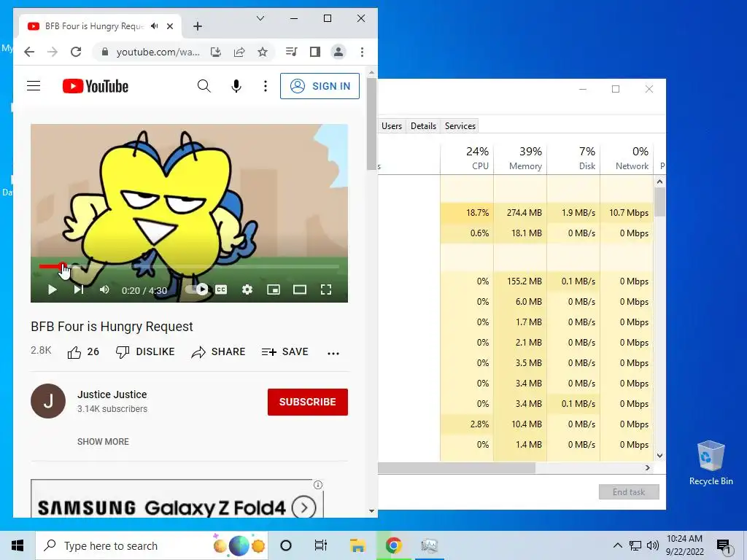Open ad info icon
This screenshot has width=747, height=560.
318,485
